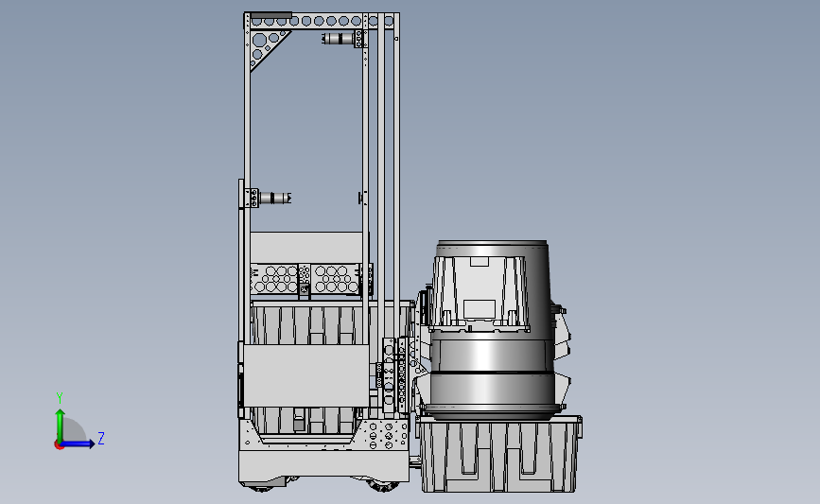
Task: Select the top perforated beam of the frame
Action: [x=322, y=21]
